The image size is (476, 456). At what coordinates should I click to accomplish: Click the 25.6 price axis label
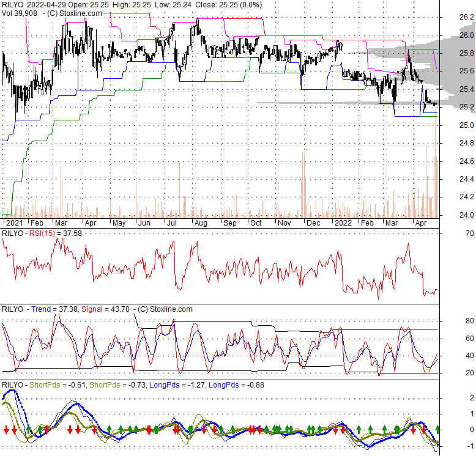(x=467, y=71)
